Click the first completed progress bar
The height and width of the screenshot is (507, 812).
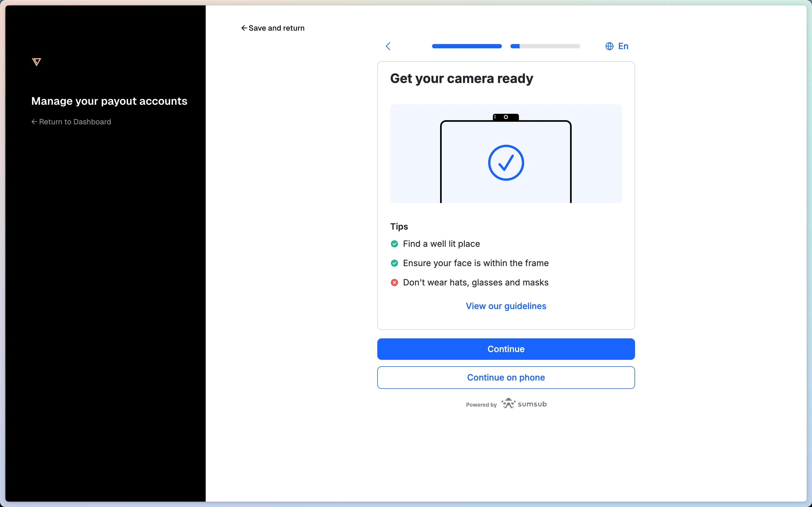point(467,46)
